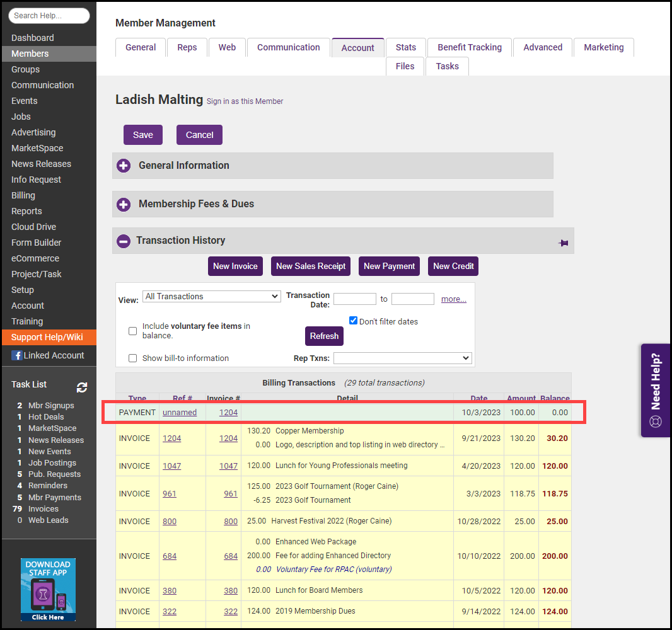
Task: Click the New Invoice button
Action: click(235, 266)
